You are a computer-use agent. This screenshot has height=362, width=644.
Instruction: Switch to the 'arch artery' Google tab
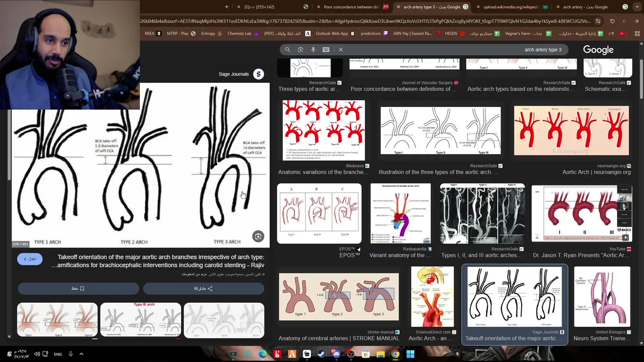592,7
